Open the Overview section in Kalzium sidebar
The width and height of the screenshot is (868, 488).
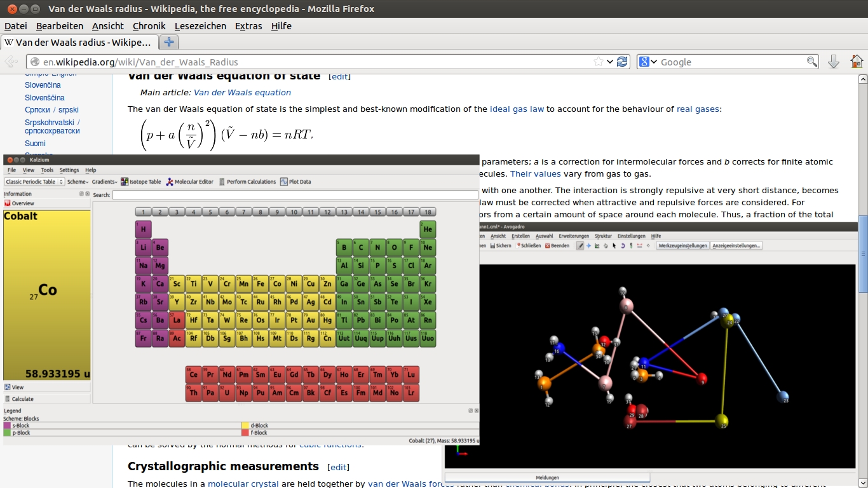click(47, 203)
